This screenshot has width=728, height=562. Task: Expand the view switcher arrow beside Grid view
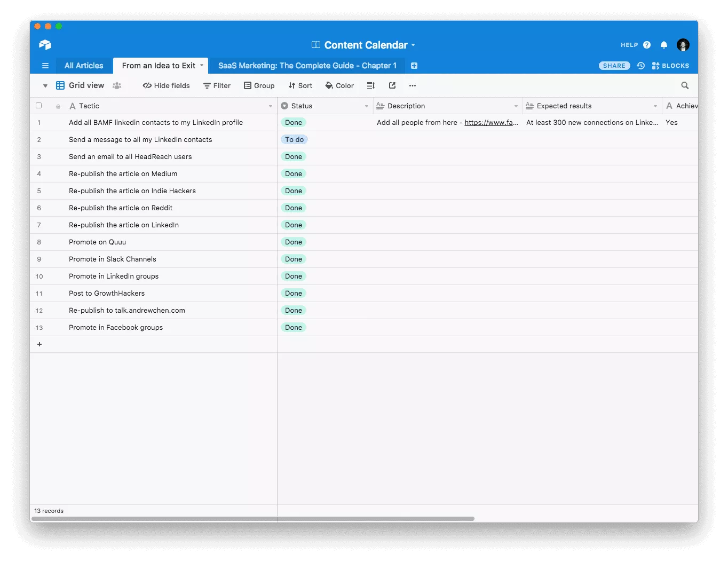point(45,85)
